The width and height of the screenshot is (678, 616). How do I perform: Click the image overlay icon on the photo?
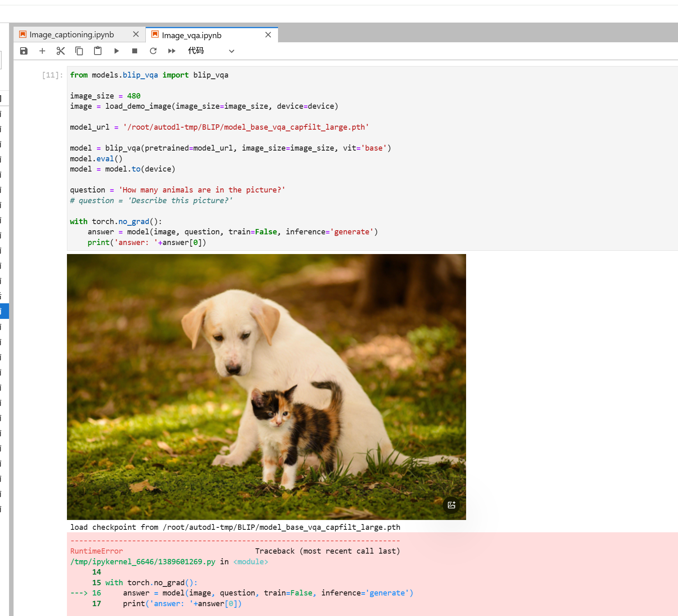pos(451,505)
